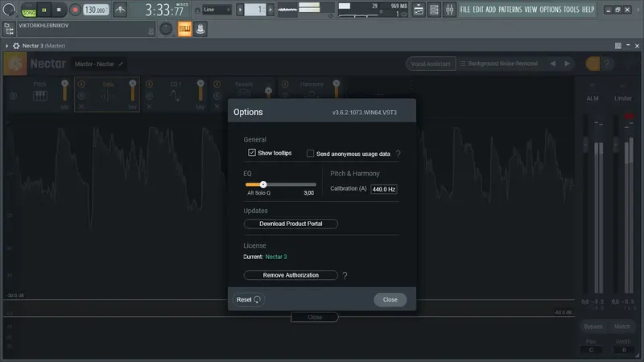Toggle the metronome icon
Viewport: 644px width, 362px height.
coord(120,10)
